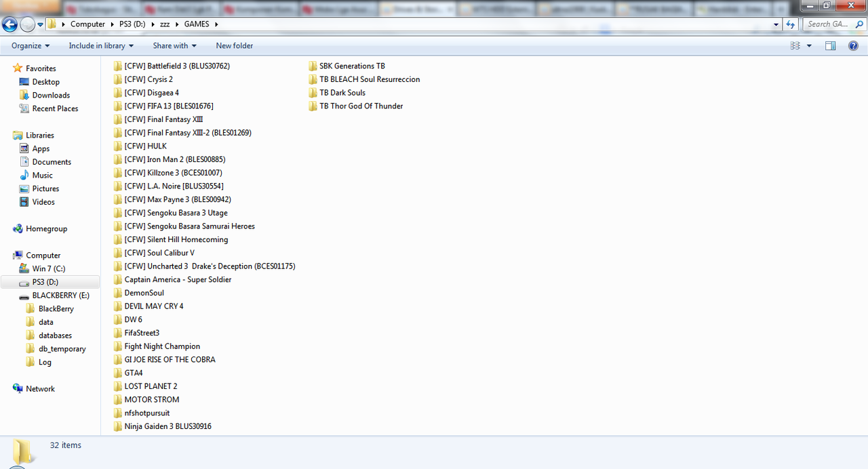The image size is (868, 469).
Task: Create a New folder
Action: click(235, 45)
